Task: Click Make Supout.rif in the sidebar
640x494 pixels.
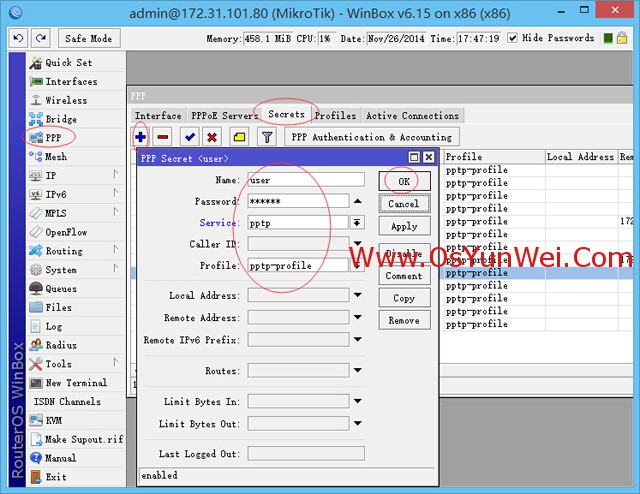Action: 76,439
